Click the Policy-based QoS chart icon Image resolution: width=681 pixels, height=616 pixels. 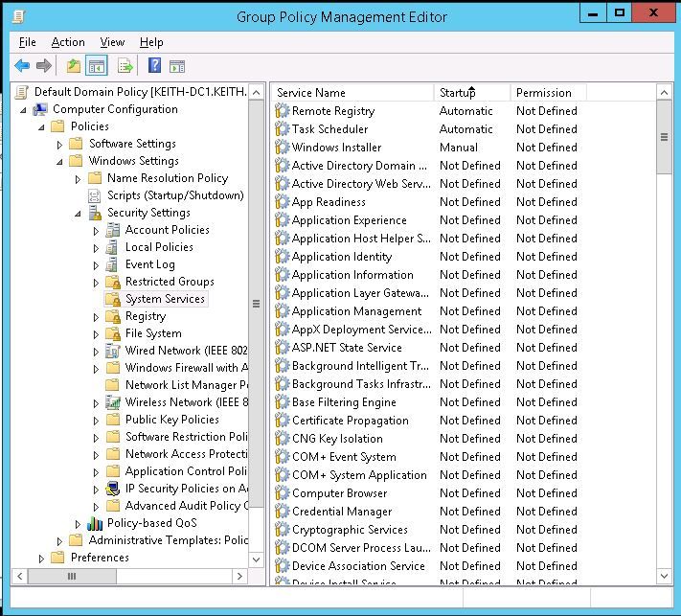[95, 523]
